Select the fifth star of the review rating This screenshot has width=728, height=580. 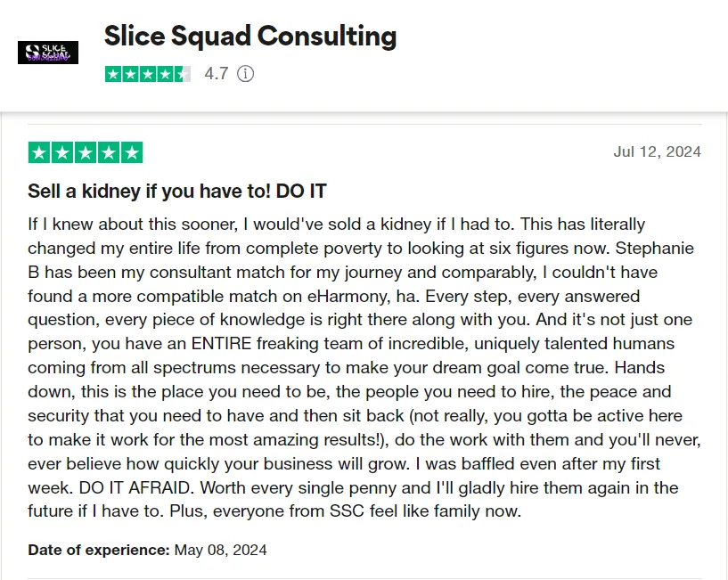coord(132,152)
